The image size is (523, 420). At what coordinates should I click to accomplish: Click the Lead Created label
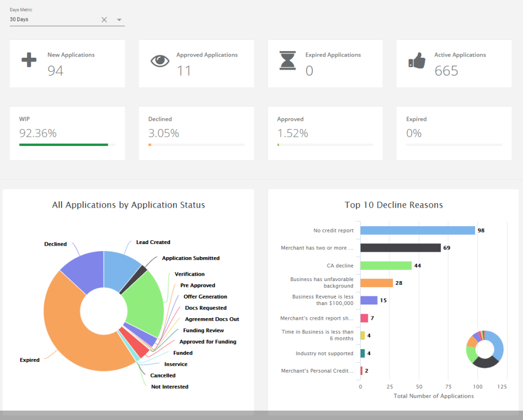coord(153,242)
